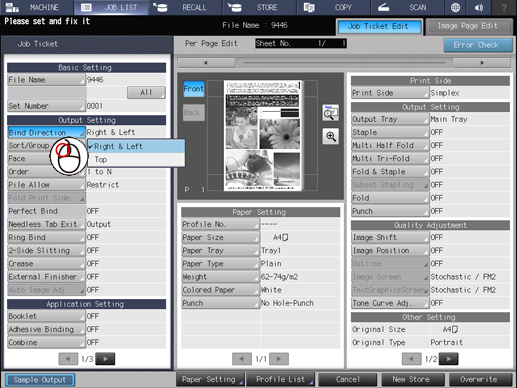Open Set Number setting
The image size is (517, 388).
(x=46, y=106)
